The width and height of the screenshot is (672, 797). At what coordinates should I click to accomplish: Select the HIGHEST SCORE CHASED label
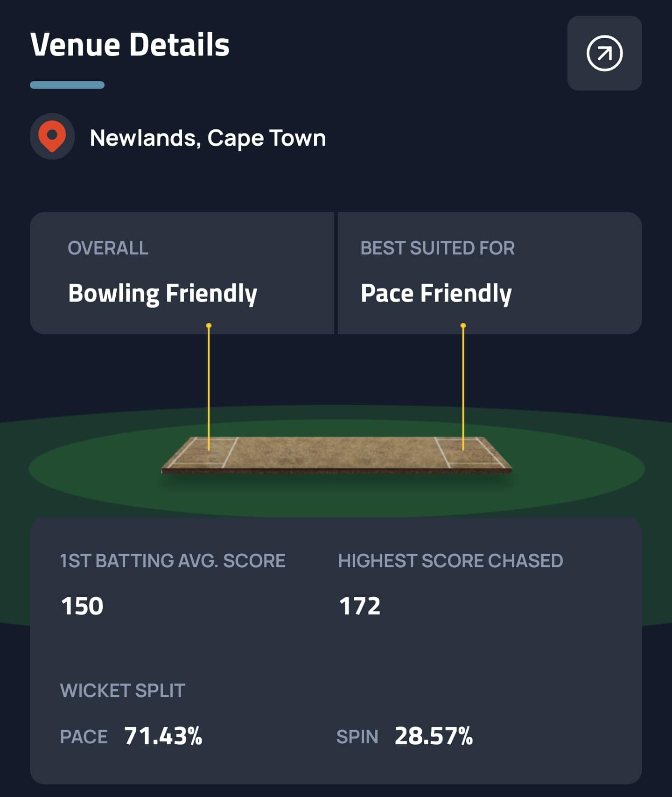450,561
